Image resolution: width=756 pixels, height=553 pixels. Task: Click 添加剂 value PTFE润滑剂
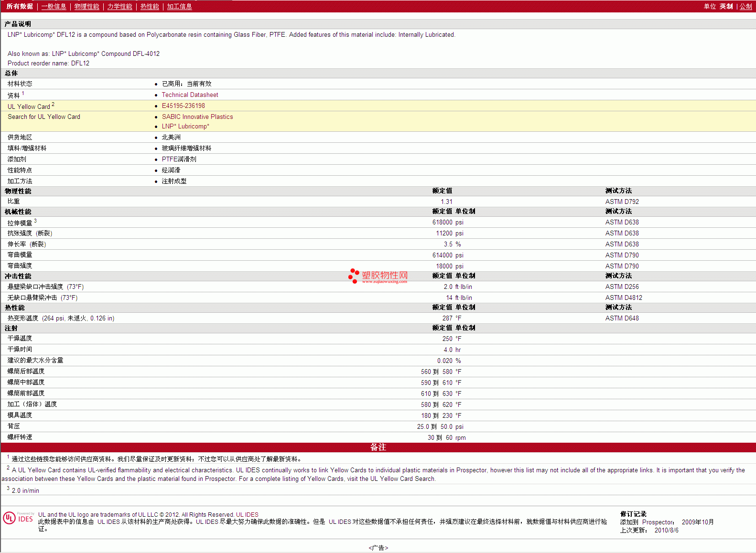point(179,159)
